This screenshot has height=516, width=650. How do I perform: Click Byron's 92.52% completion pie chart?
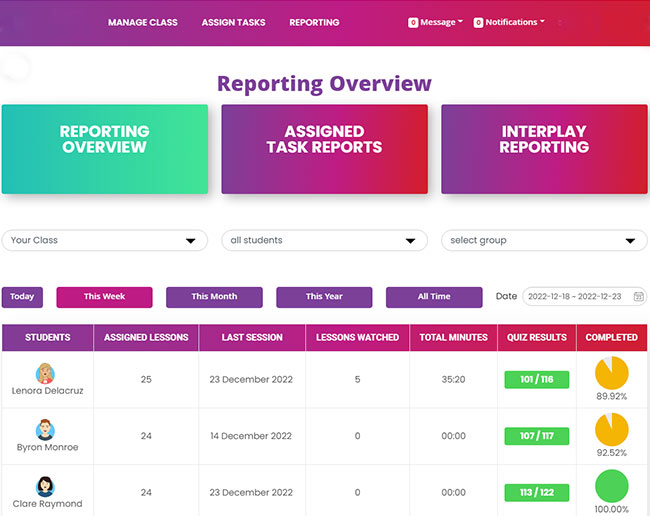click(611, 430)
